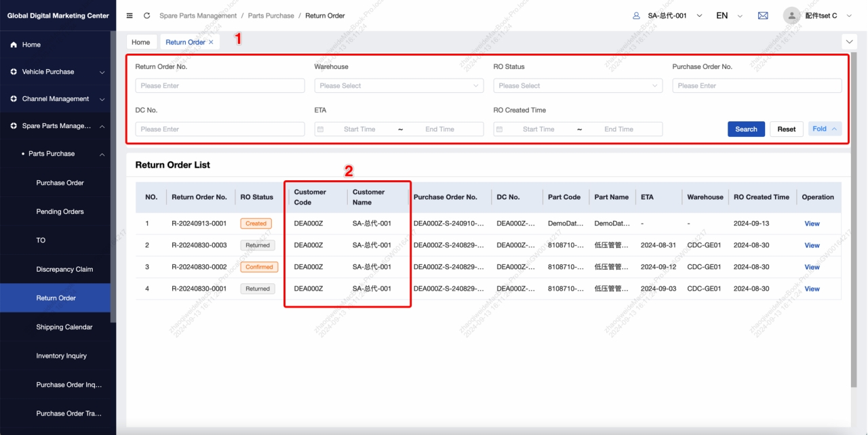Click the RO Created Time column header

(762, 197)
